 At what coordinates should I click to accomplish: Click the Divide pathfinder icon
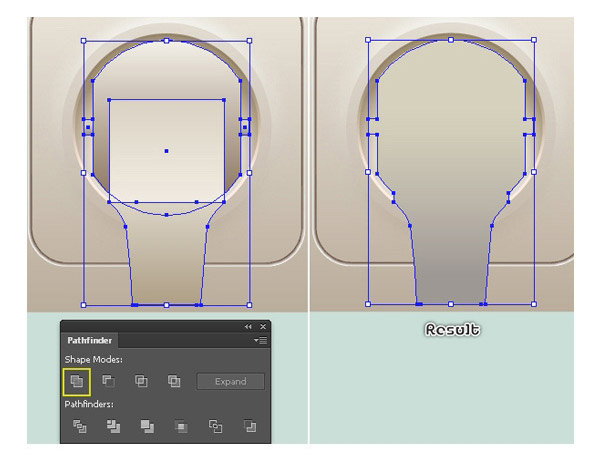(80, 426)
